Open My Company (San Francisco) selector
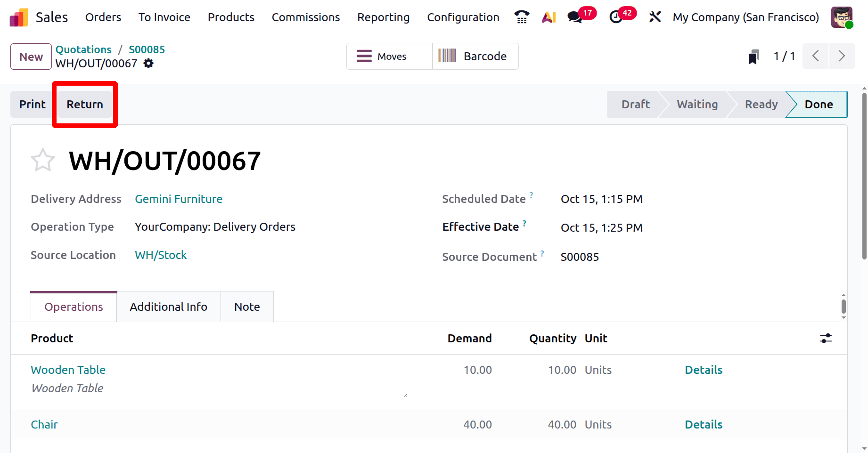Screen dimensions: 868x453 click(x=745, y=17)
